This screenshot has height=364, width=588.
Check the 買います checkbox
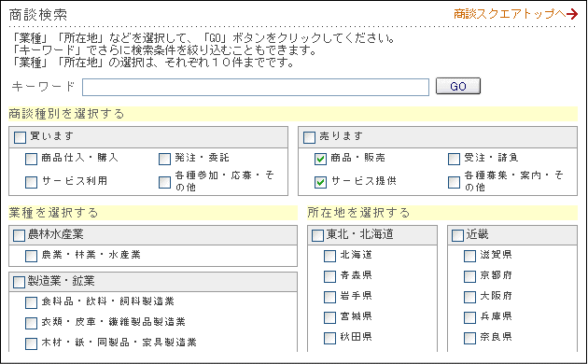20,137
